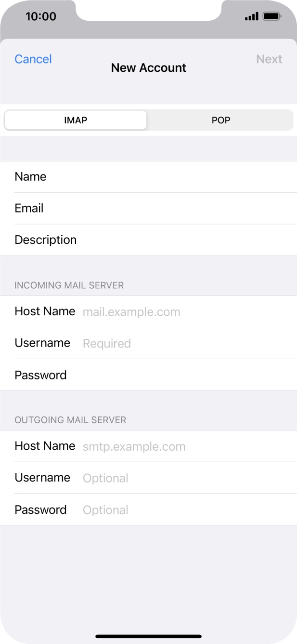The image size is (297, 644).
Task: Tap incoming mail server Password field
Action: [183, 375]
